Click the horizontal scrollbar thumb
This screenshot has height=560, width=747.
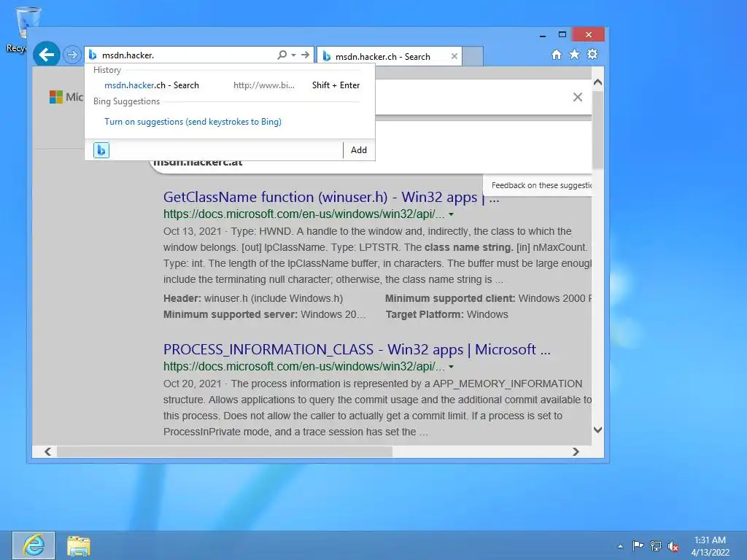225,451
